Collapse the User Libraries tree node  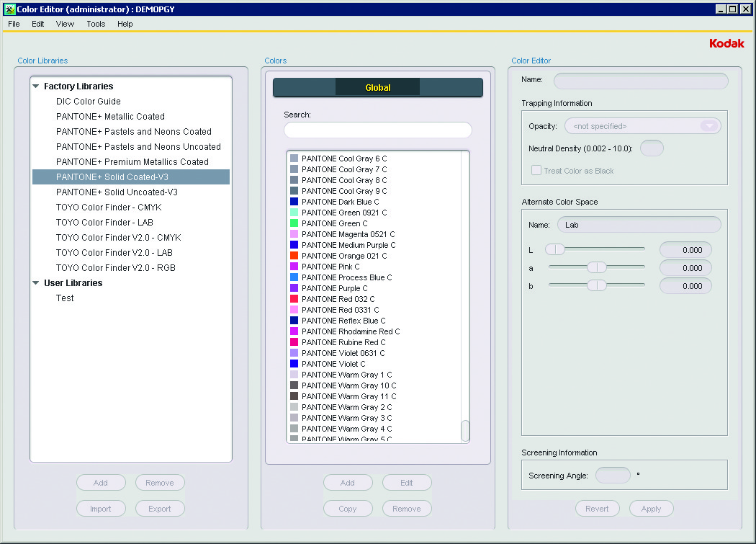tap(36, 283)
